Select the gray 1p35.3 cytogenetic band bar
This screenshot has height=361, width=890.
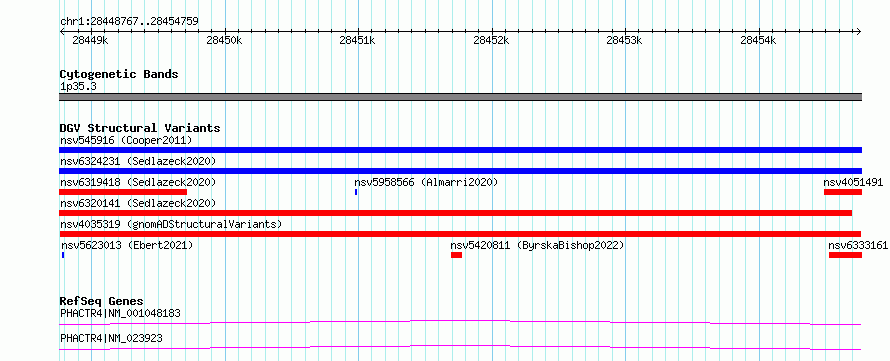point(460,96)
